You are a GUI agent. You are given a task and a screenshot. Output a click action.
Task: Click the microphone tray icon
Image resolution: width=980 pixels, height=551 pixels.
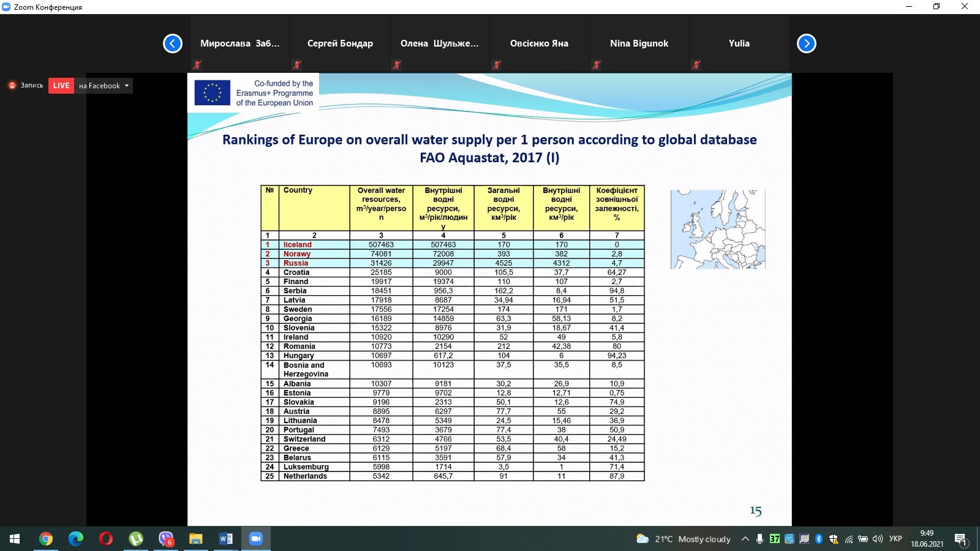click(759, 539)
